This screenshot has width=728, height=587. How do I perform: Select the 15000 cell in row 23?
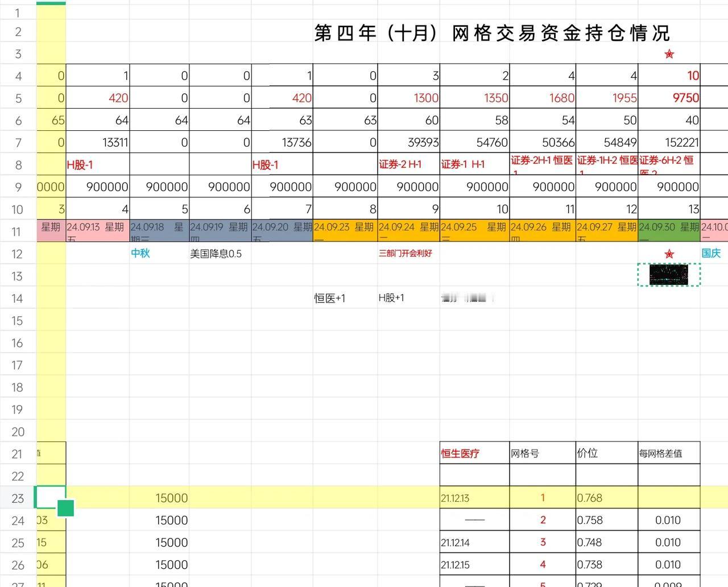159,498
